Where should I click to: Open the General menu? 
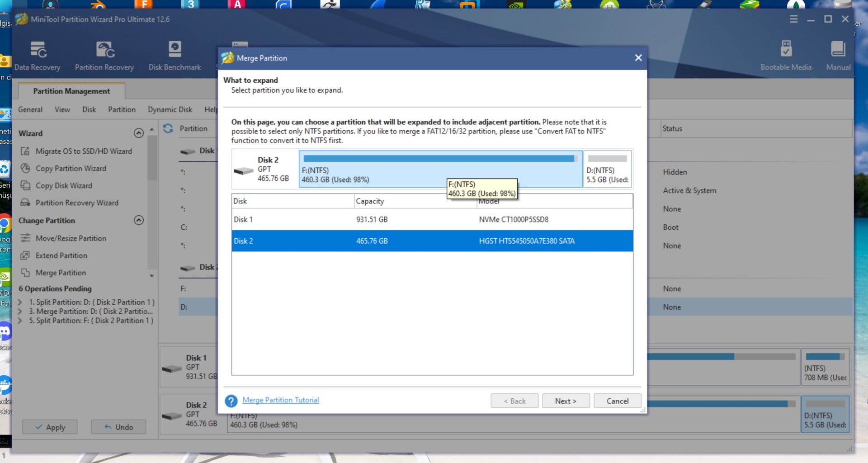point(30,109)
